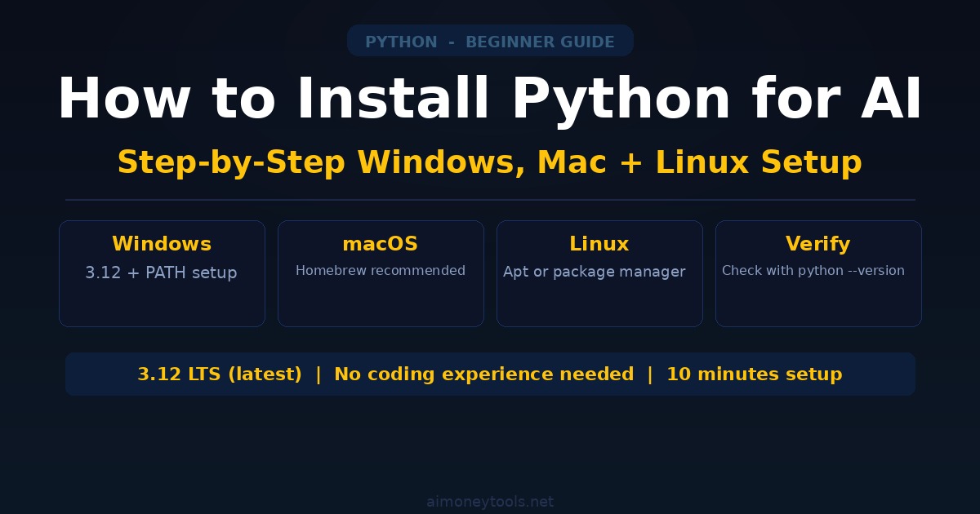Select "No coding experience needed" in the banner

484,374
